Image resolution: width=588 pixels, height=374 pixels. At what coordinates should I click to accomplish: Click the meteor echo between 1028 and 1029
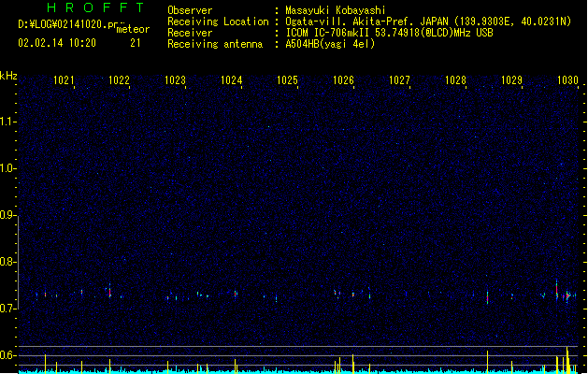click(x=487, y=297)
